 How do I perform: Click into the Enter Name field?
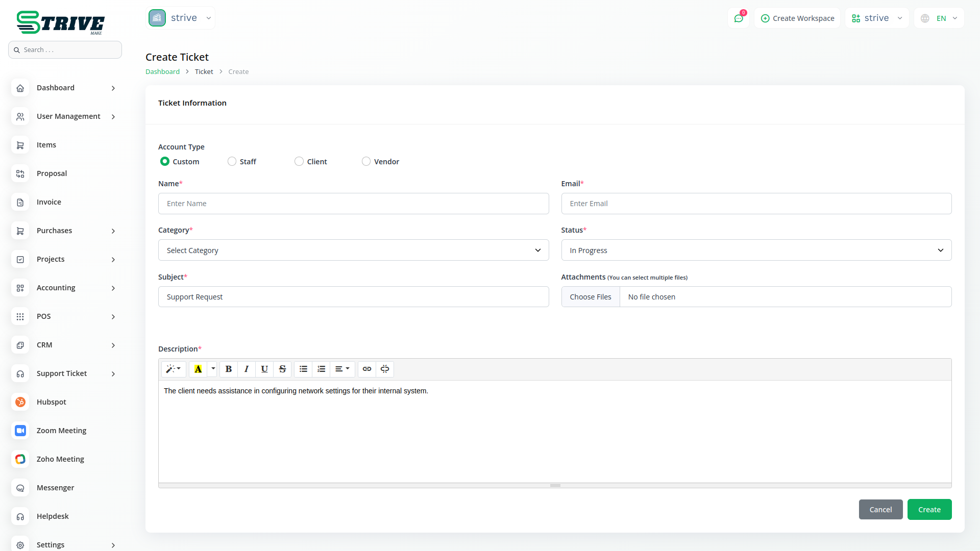click(x=353, y=204)
